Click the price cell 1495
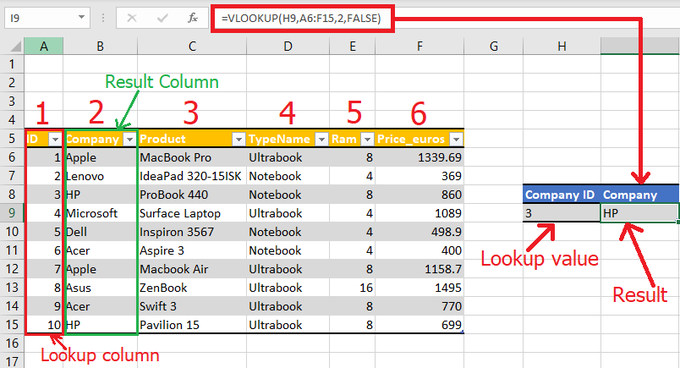 coord(420,288)
